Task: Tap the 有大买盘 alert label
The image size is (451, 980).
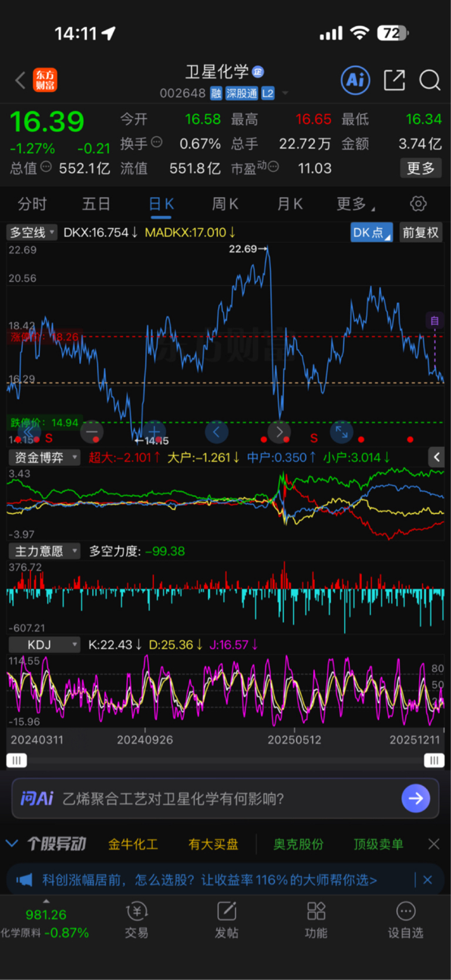Action: (x=213, y=844)
